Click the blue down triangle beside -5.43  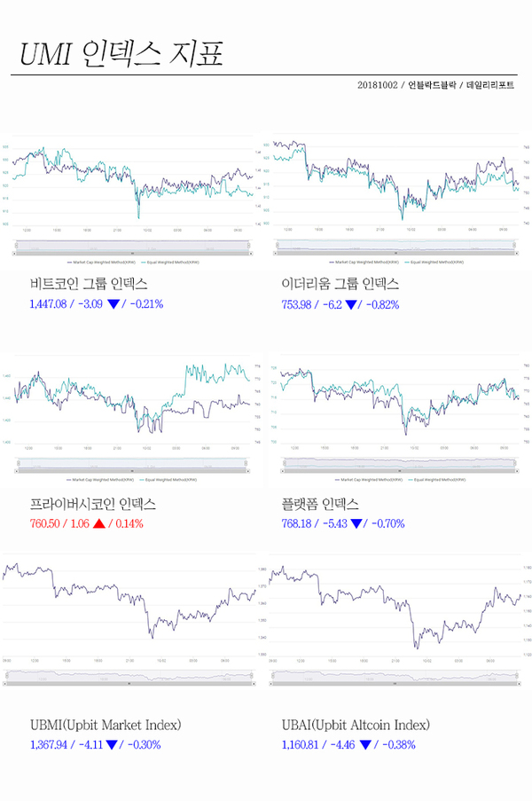pos(356,523)
